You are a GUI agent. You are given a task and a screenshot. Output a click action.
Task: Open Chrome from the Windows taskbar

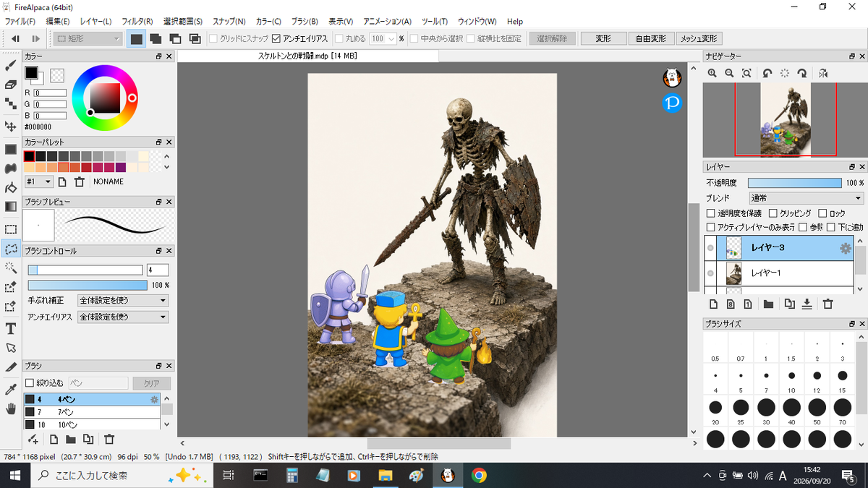(x=478, y=475)
